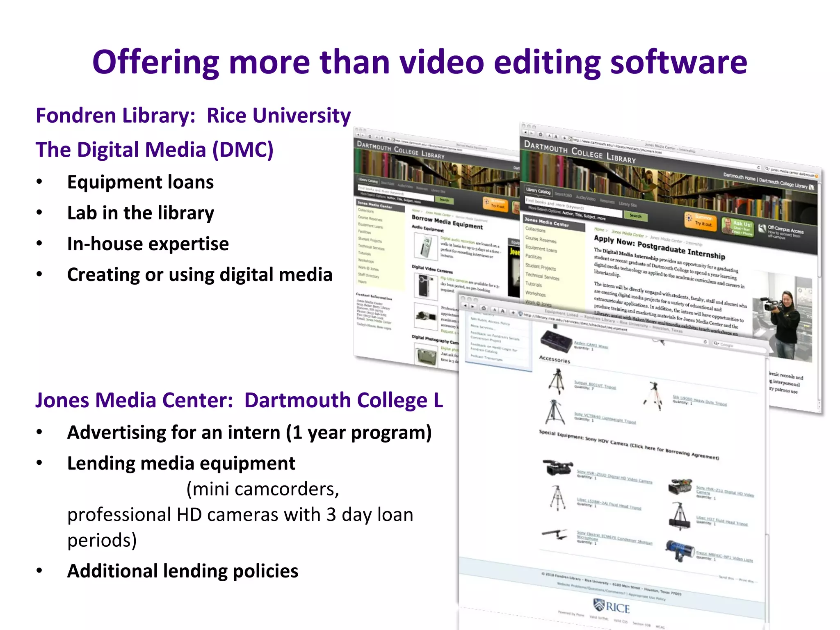Open Facilities in the Internship window sidebar
This screenshot has width=840, height=630.
click(534, 257)
